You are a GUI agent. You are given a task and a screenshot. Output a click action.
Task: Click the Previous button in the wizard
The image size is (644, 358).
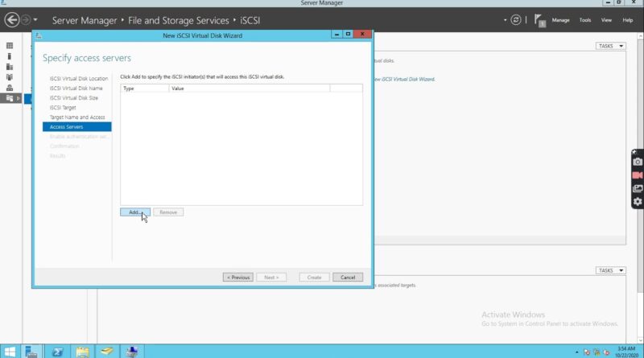[x=237, y=278]
